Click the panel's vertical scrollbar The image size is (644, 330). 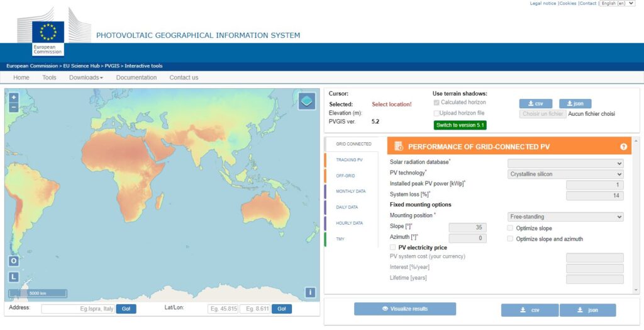636,215
